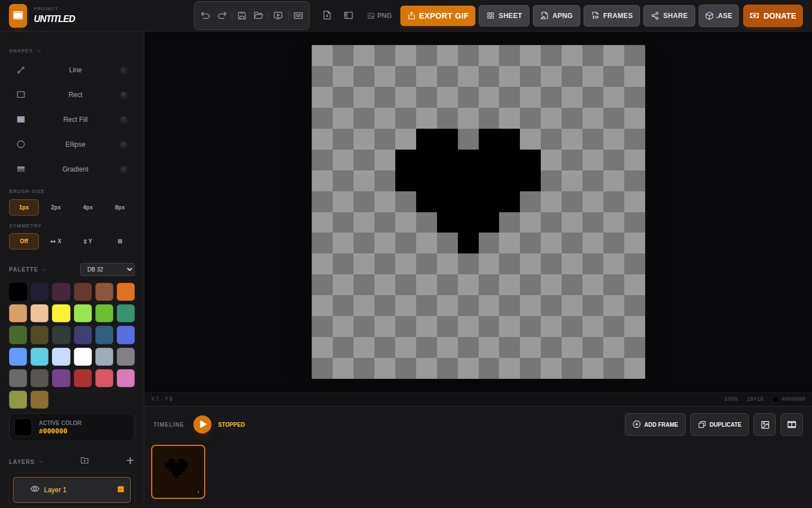
Task: Click the monitor preview play icon
Action: (278, 16)
